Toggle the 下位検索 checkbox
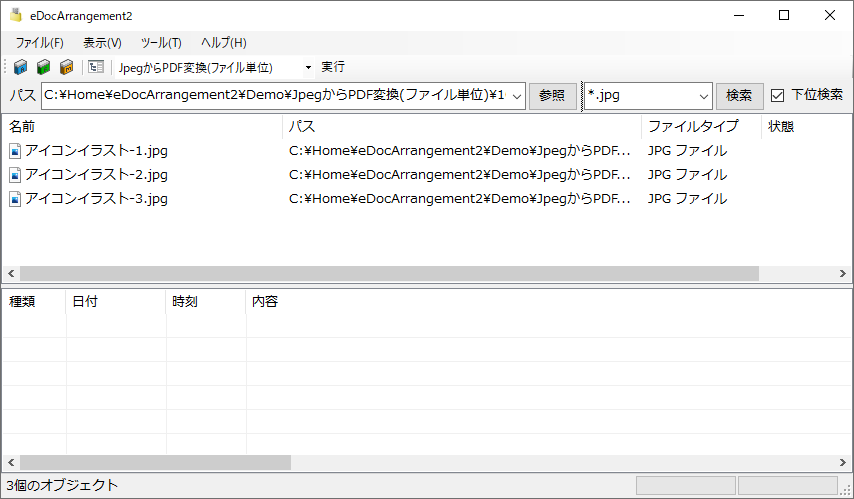 coord(778,96)
